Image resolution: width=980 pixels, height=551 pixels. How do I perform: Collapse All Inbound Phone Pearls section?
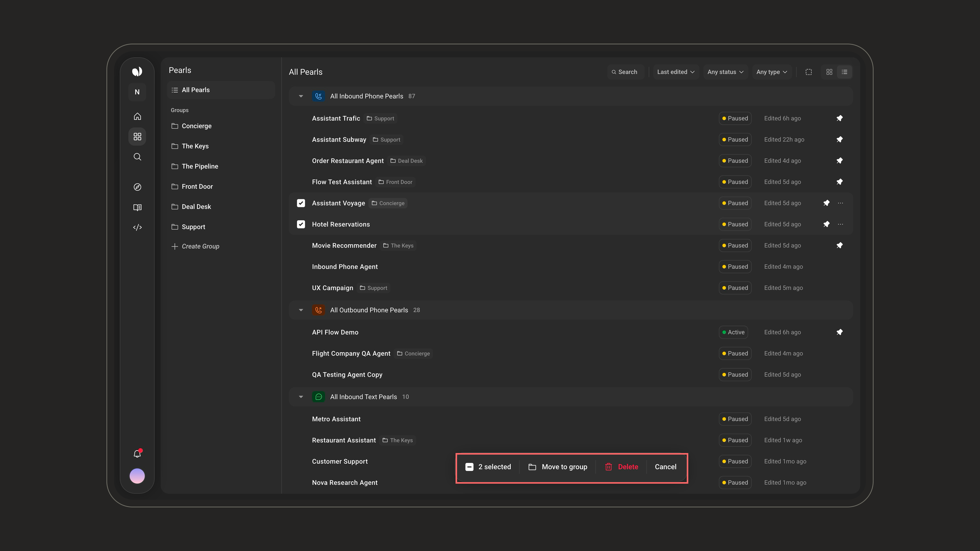(x=301, y=96)
